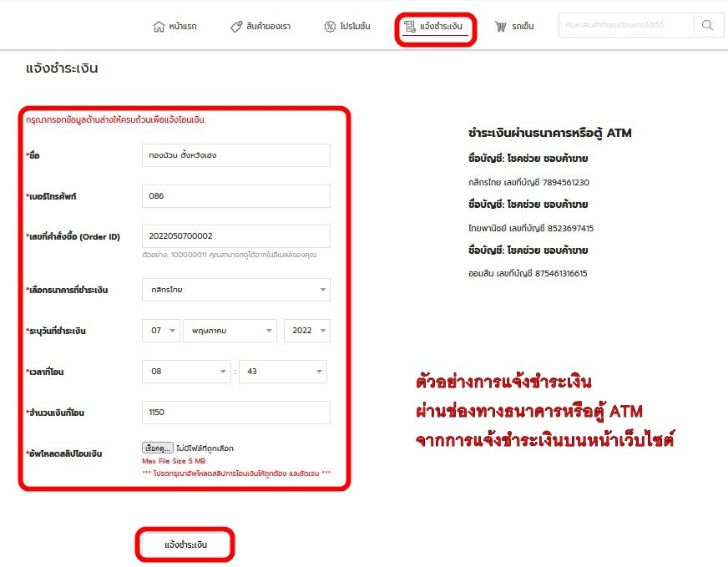Expand the transfer minute dropdown showing 43

click(x=282, y=372)
